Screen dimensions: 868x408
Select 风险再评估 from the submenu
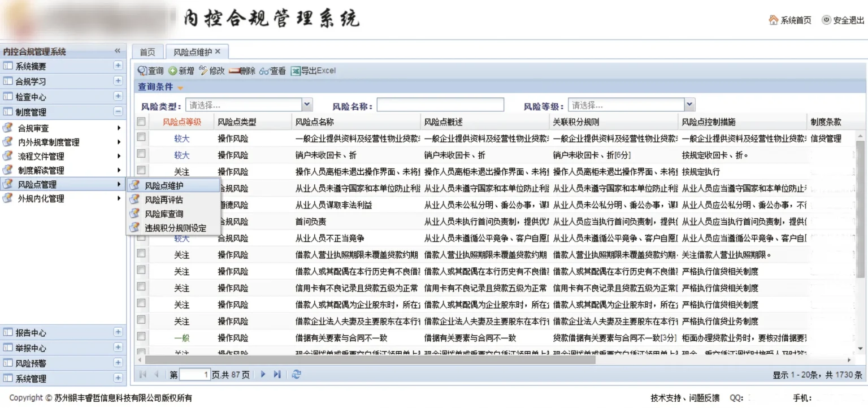coord(164,199)
